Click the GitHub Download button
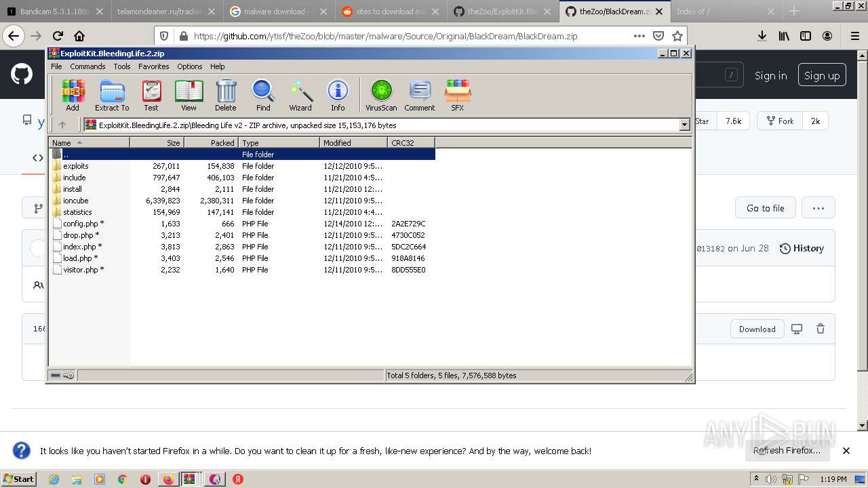The image size is (868, 488). [x=757, y=329]
